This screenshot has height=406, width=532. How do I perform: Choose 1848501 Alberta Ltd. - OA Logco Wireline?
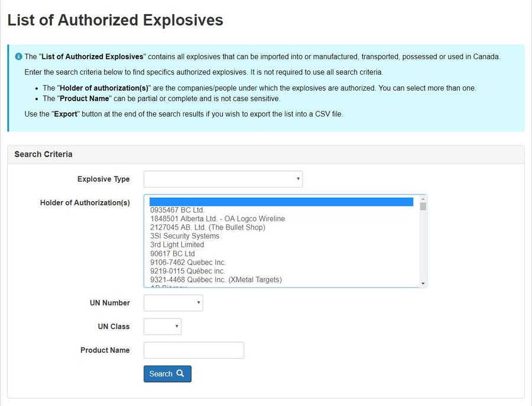tap(217, 219)
